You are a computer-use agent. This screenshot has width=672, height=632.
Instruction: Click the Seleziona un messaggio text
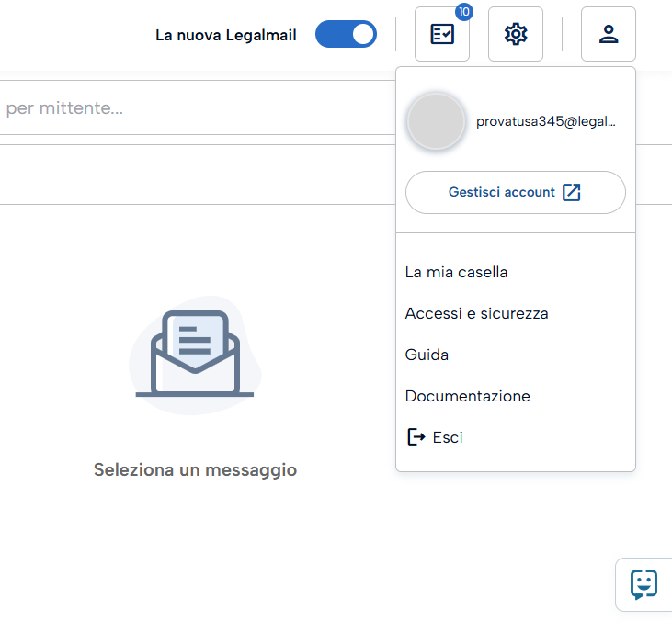(x=195, y=469)
